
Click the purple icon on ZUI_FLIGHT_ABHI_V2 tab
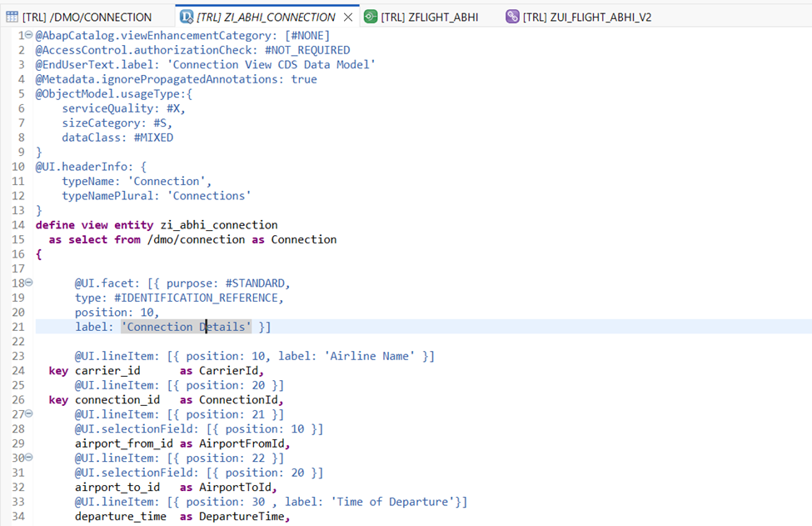pos(512,17)
